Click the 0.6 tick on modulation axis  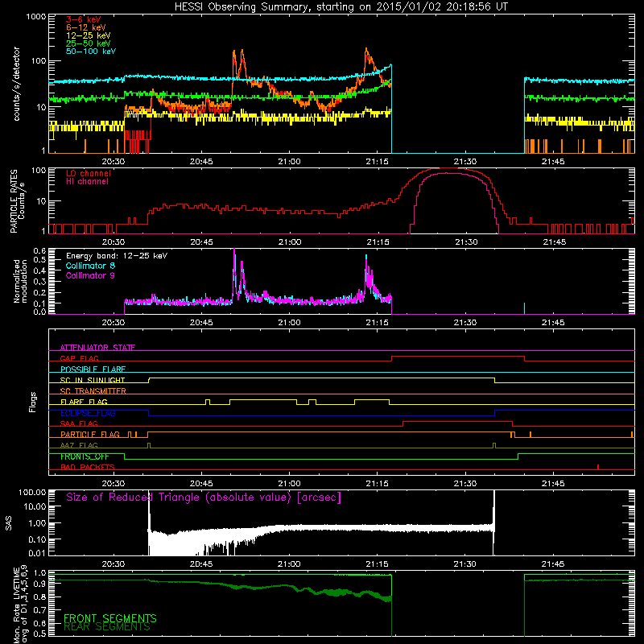click(x=39, y=250)
